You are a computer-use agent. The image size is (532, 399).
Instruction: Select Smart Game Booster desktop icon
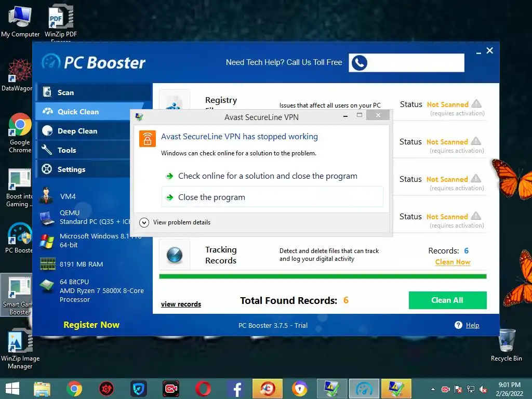pos(17,295)
